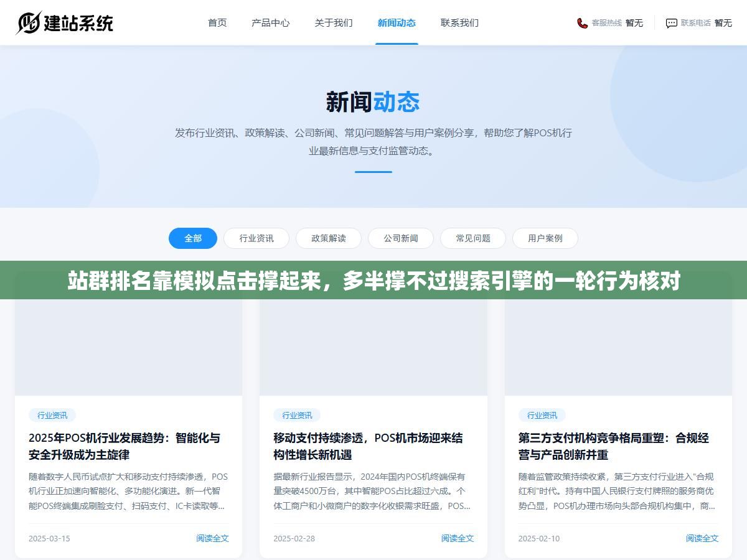Screen dimensions: 747x560
Task: Click the green banner headline 站群排名靠模拟点击
Action: coord(374,281)
